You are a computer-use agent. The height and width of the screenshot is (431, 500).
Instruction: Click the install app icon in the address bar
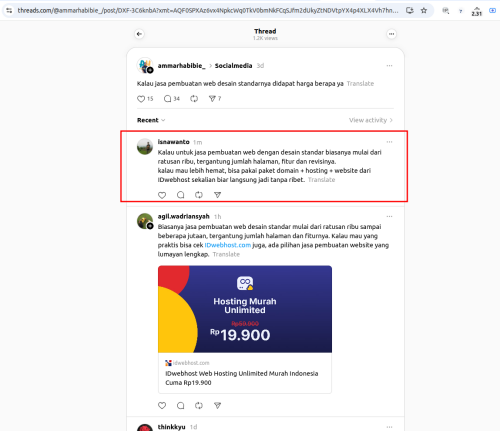[x=410, y=11]
